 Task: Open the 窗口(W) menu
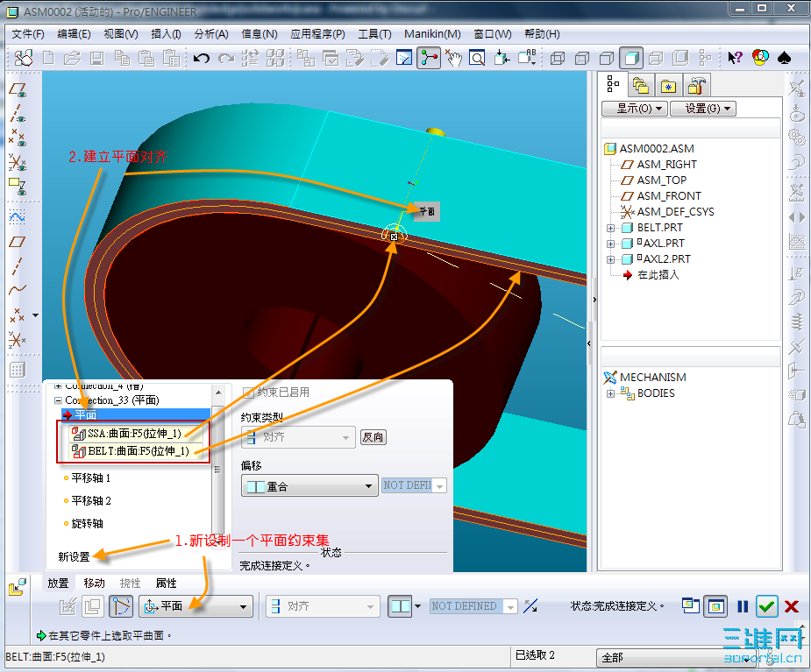coord(493,34)
